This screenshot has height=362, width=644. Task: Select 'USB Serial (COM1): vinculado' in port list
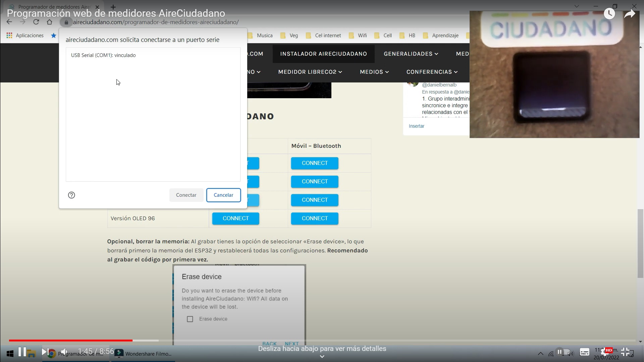click(103, 55)
